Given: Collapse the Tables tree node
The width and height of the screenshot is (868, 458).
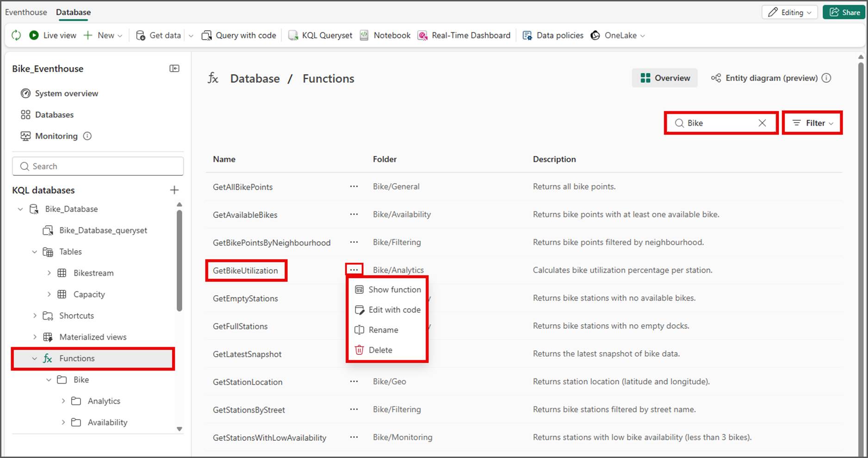Looking at the screenshot, I should [x=34, y=252].
